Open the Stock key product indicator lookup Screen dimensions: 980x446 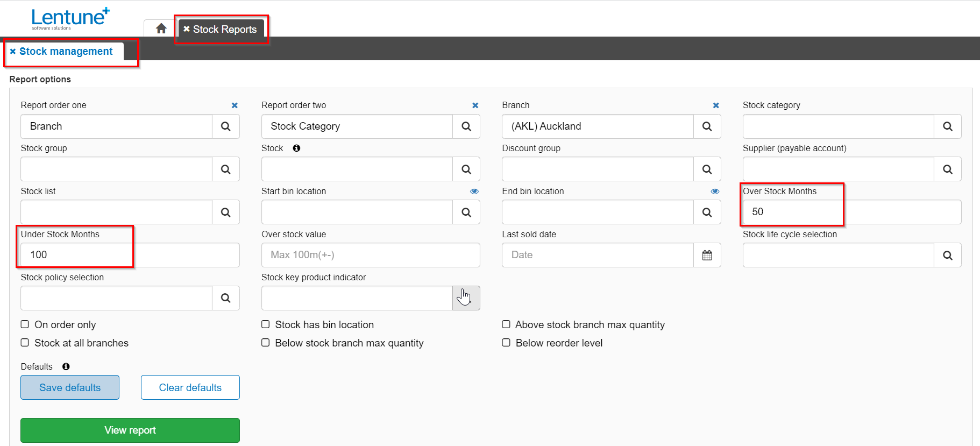[466, 298]
